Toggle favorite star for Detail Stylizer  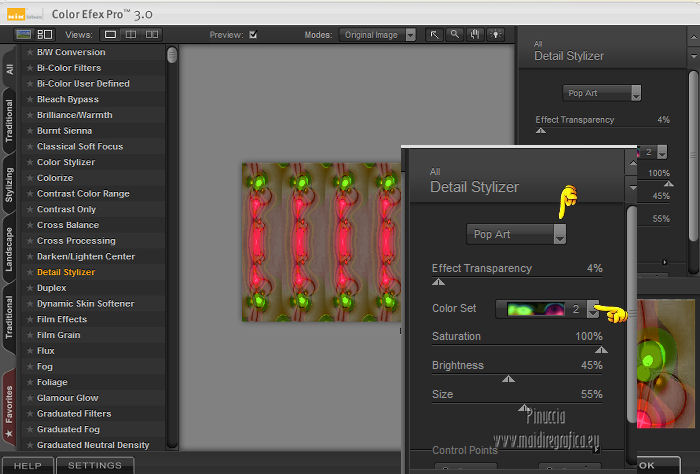coord(30,272)
